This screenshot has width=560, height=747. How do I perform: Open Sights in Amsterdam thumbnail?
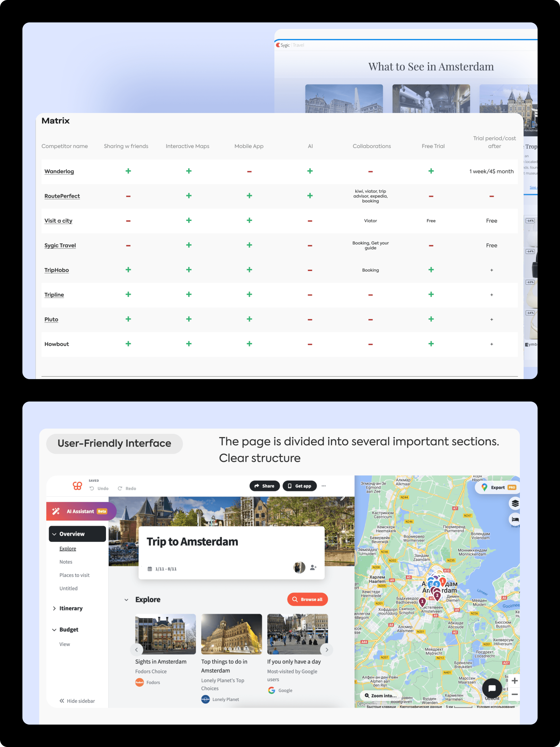(x=165, y=634)
